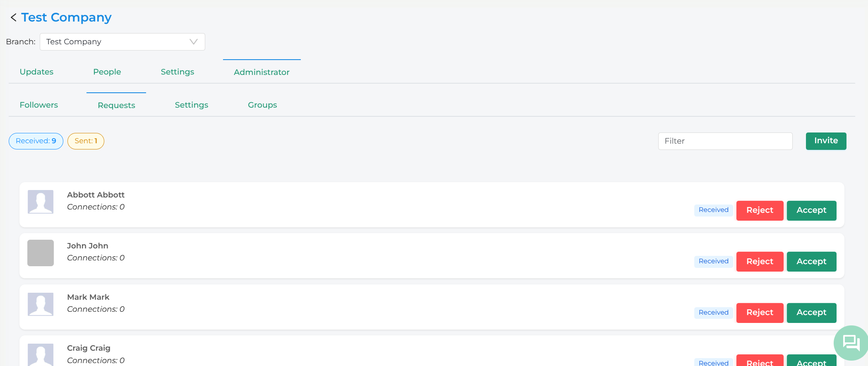Switch to the People tab
The image size is (868, 366).
tap(107, 72)
